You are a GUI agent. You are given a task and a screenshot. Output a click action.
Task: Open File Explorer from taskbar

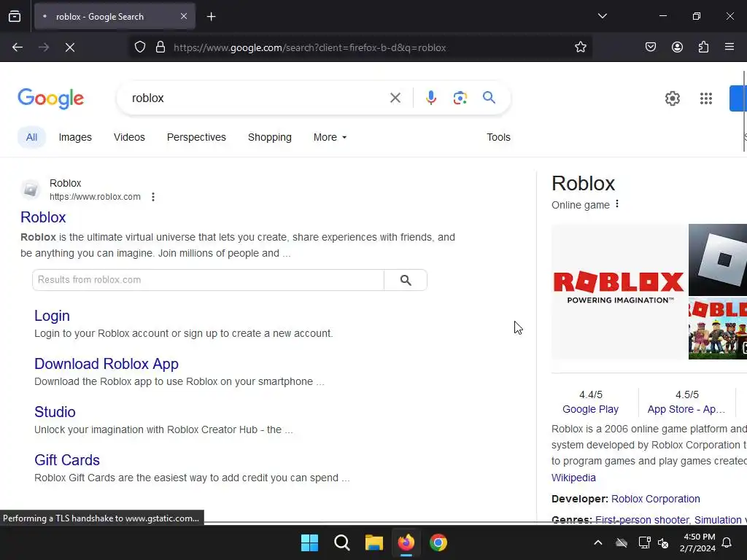[x=374, y=542]
